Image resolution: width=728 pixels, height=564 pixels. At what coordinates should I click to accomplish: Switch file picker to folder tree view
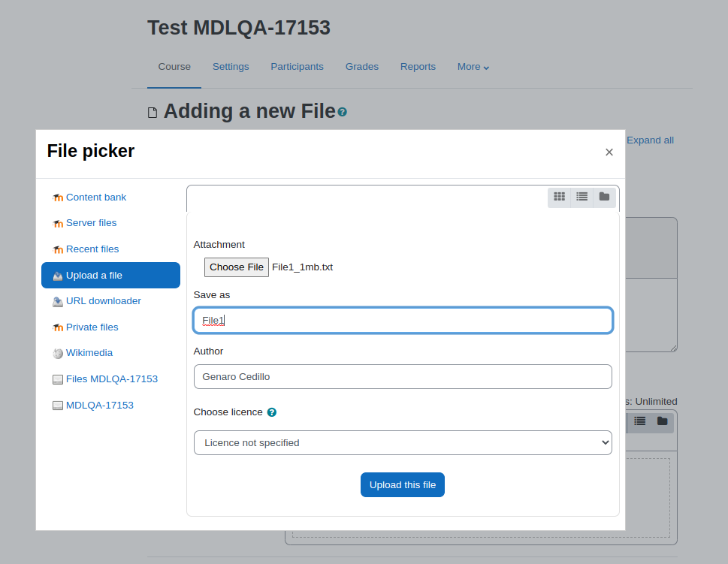coord(604,197)
